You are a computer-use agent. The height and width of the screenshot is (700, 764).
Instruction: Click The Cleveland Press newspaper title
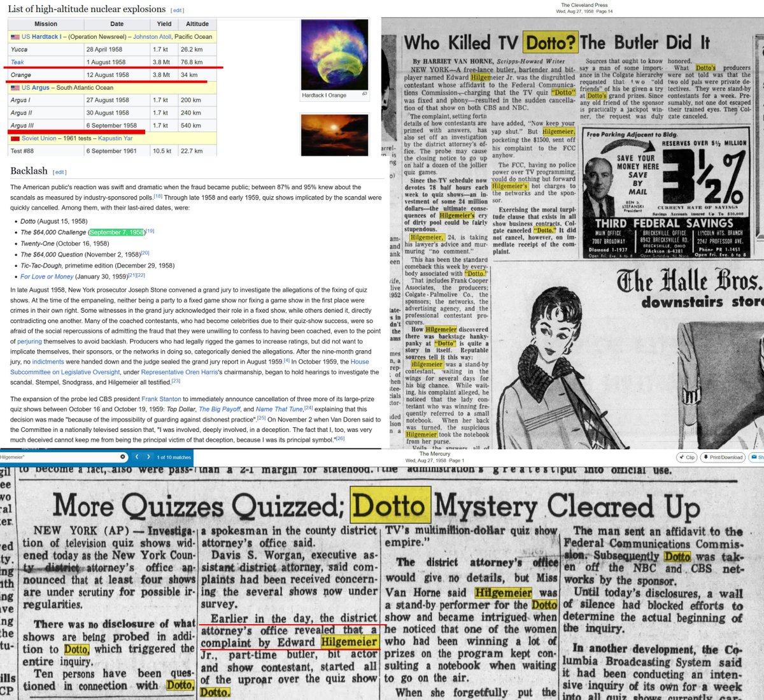tap(584, 5)
